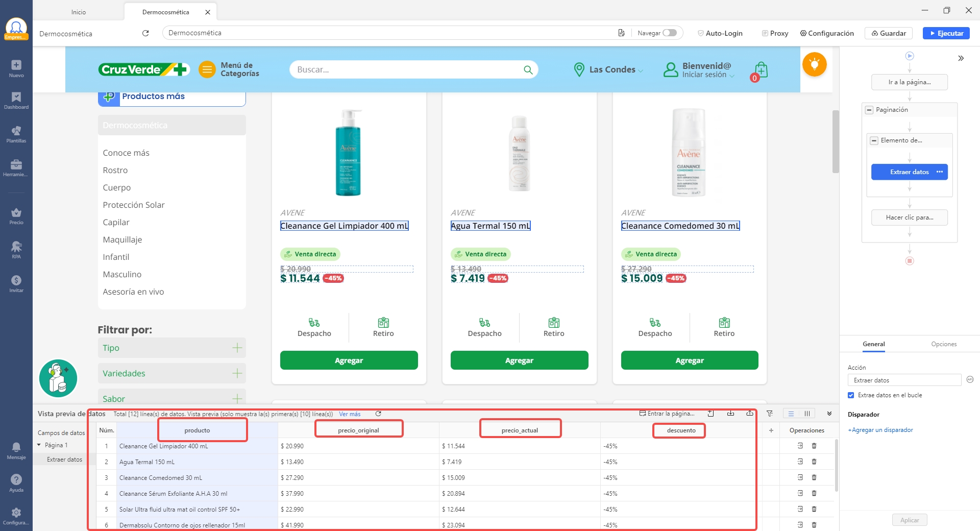This screenshot has height=531, width=980.
Task: Reload the Dermocosmética page
Action: 145,33
